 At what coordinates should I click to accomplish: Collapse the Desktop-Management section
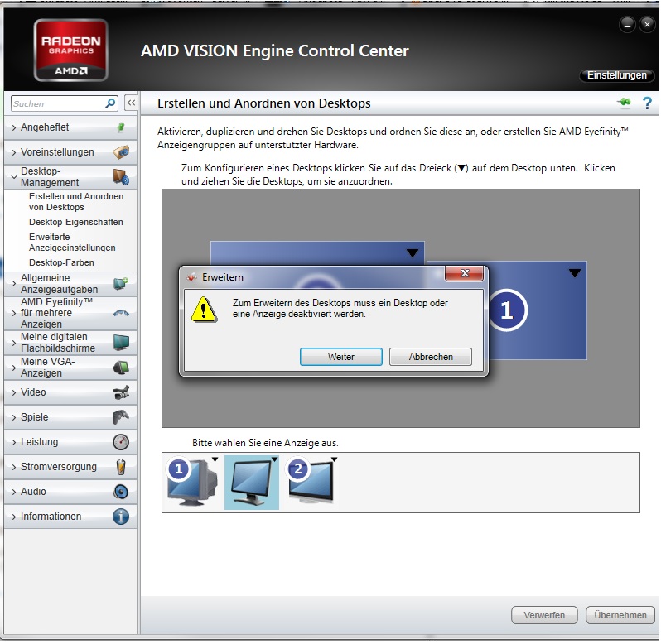14,177
